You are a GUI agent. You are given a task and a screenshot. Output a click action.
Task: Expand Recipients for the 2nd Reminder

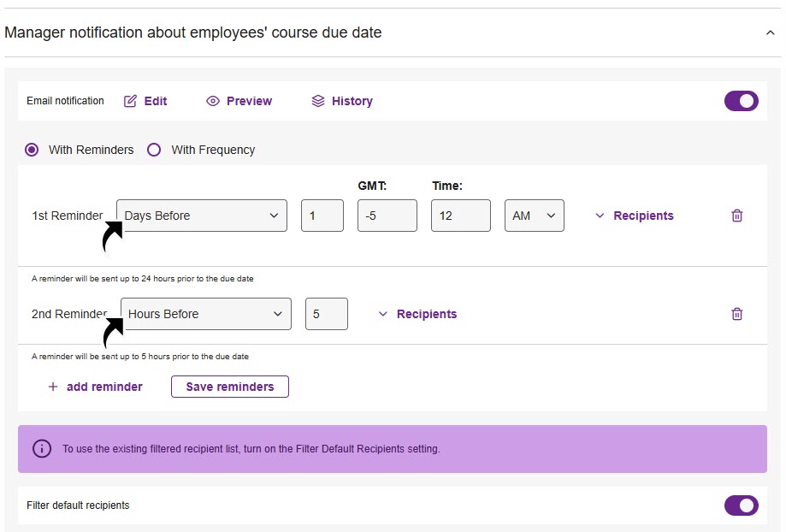[417, 314]
